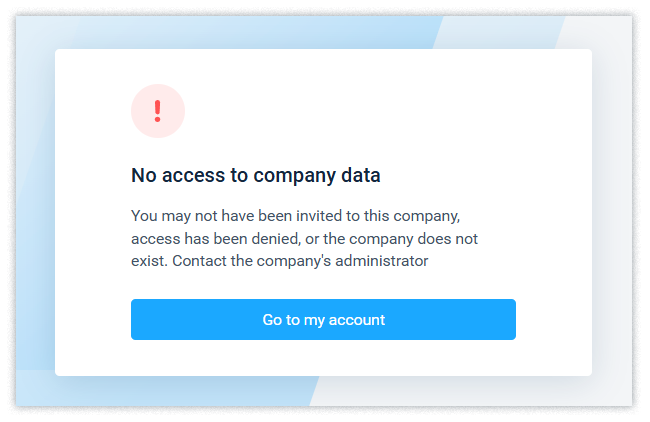The image size is (650, 422).
Task: Click the "Contact the company's administrator" sentence
Action: [307, 262]
